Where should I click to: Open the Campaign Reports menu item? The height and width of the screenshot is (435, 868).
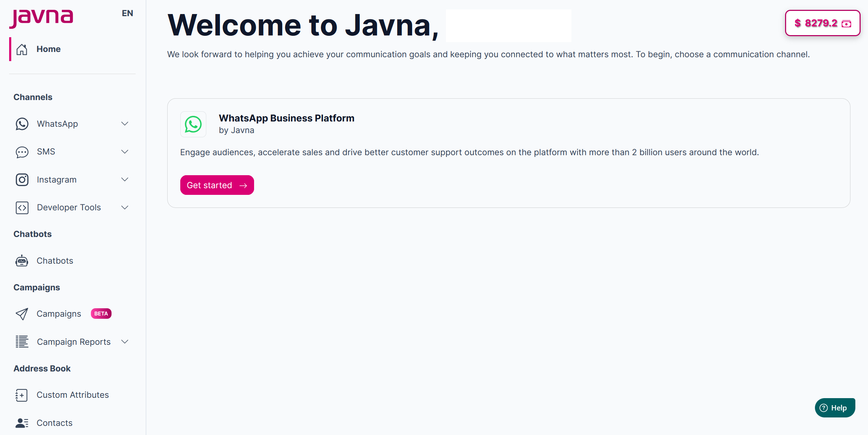73,342
